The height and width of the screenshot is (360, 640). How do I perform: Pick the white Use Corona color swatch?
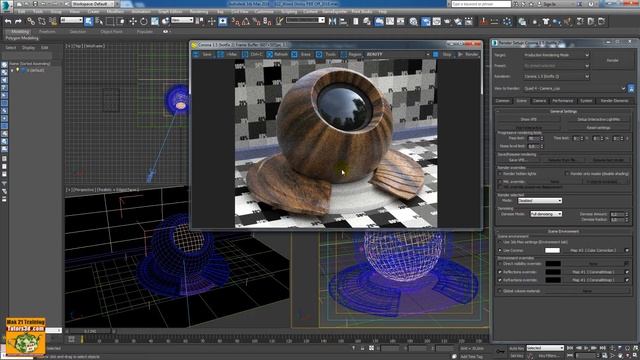pyautogui.click(x=552, y=250)
